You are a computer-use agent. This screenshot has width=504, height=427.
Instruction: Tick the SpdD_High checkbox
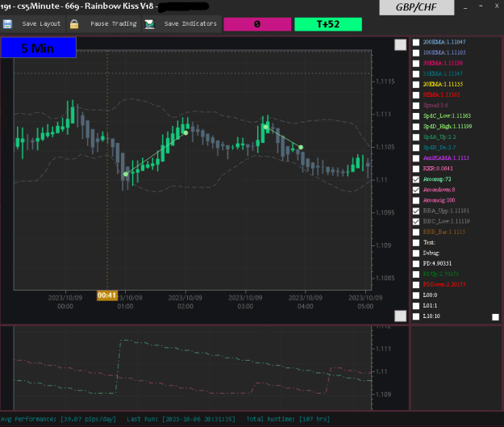(416, 127)
